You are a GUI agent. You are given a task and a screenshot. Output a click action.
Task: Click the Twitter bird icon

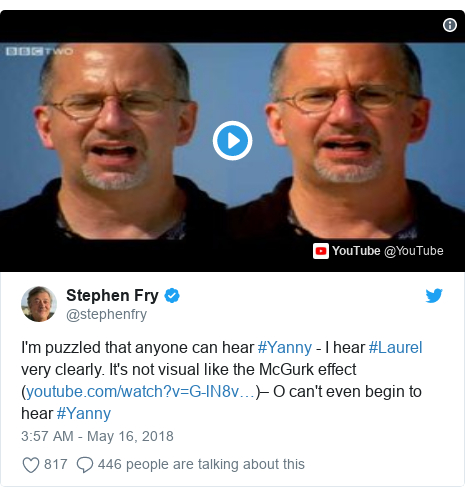tap(434, 295)
